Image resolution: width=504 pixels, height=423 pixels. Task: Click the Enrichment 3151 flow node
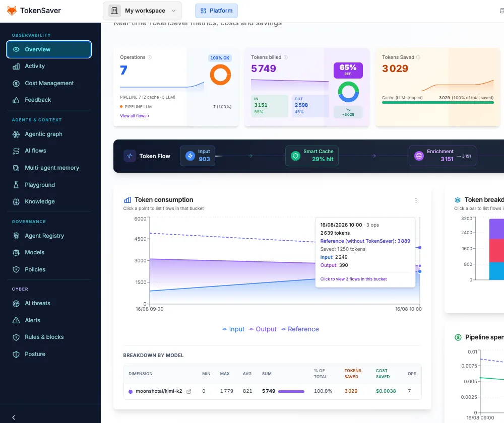443,156
